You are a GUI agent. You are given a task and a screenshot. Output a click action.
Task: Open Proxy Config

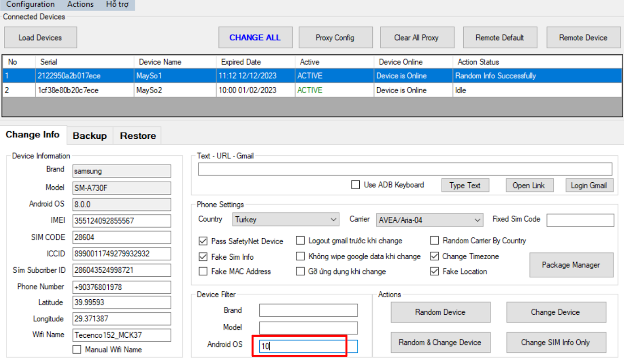335,38
